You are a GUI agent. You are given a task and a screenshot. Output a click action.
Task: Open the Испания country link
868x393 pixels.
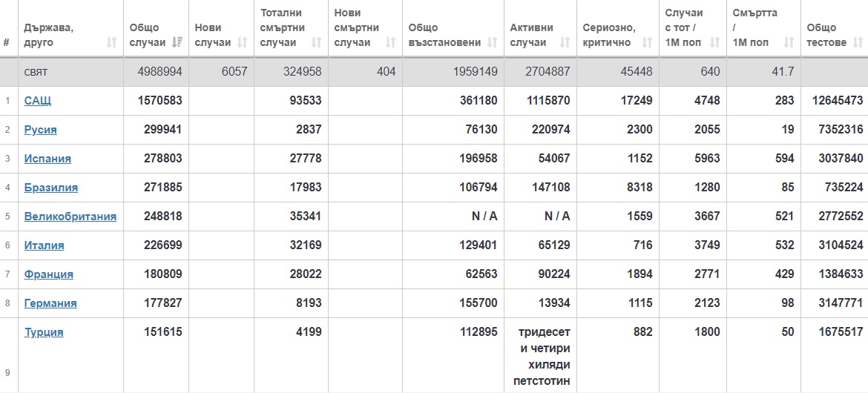47,158
